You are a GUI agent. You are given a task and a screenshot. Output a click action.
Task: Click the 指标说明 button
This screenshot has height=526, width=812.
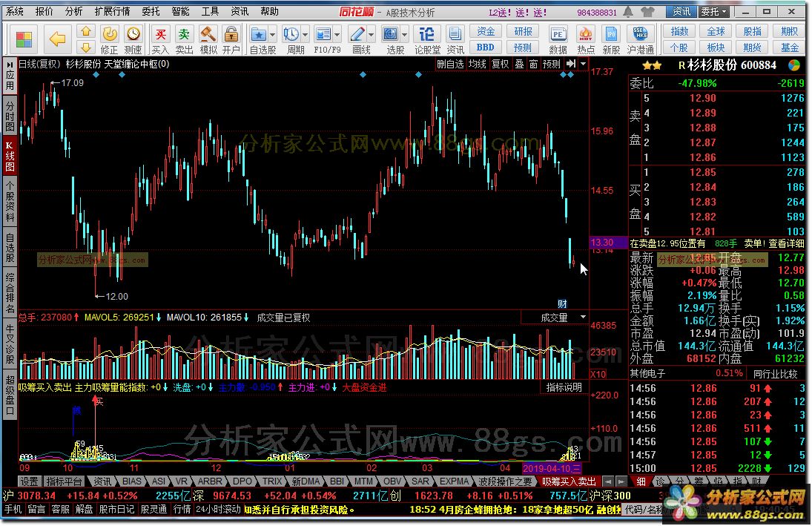564,387
